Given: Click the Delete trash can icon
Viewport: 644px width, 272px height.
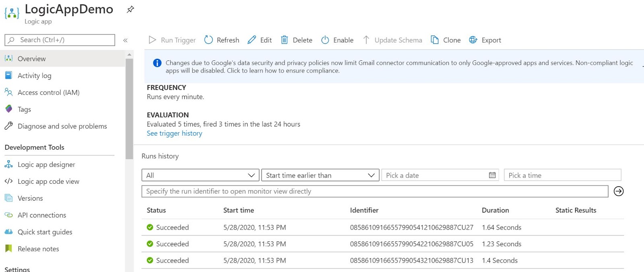Looking at the screenshot, I should (284, 40).
